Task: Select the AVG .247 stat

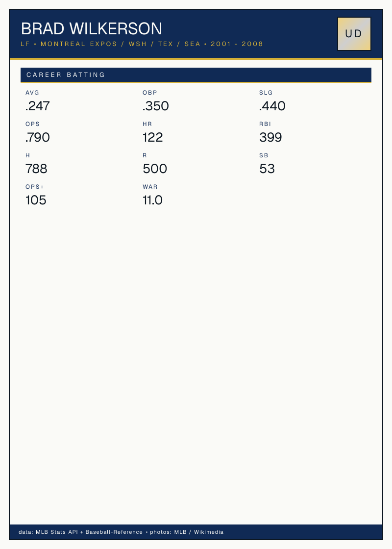Action: 37,101
